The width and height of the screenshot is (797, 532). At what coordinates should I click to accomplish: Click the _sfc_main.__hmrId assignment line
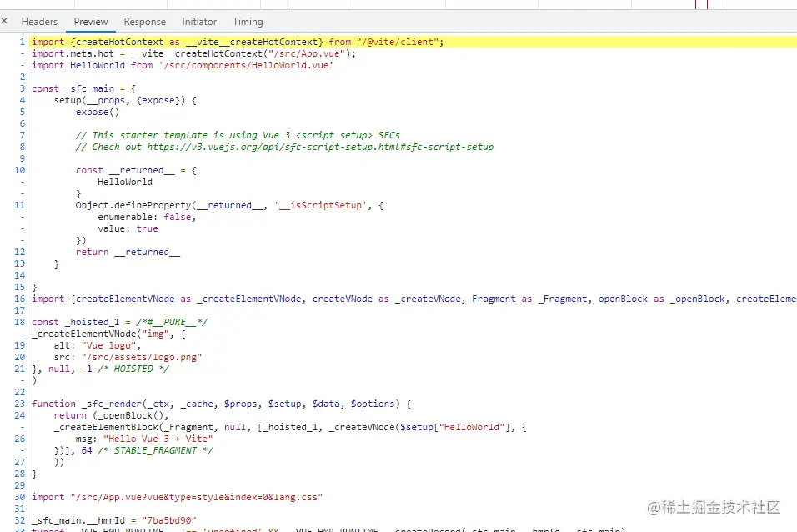(x=114, y=521)
